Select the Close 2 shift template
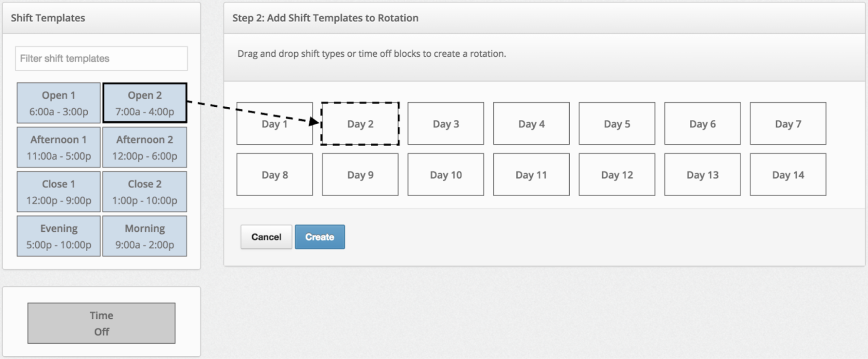This screenshot has height=359, width=868. click(145, 192)
